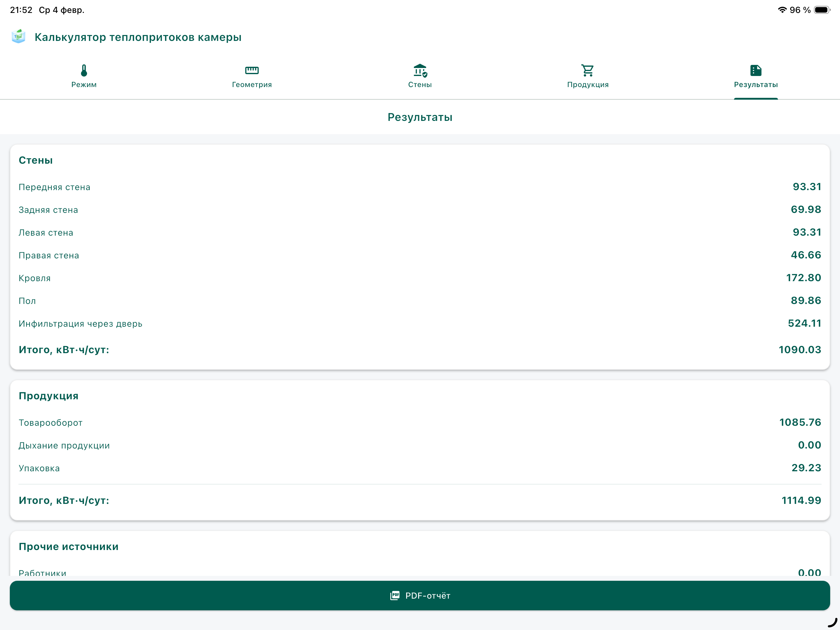Tap the shopping cart icon for Продукция
The width and height of the screenshot is (840, 630).
pos(588,70)
